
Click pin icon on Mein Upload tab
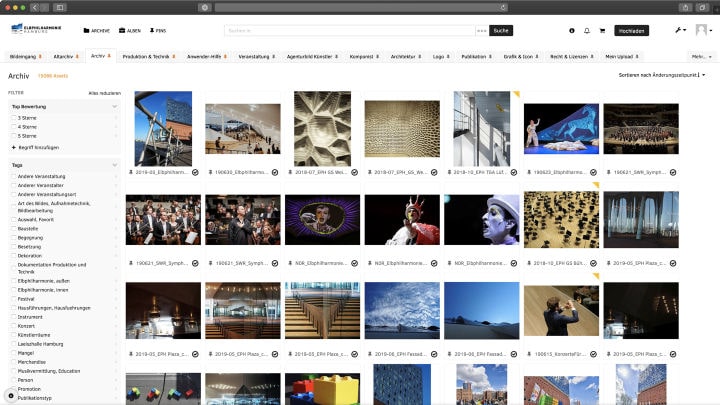click(x=637, y=56)
